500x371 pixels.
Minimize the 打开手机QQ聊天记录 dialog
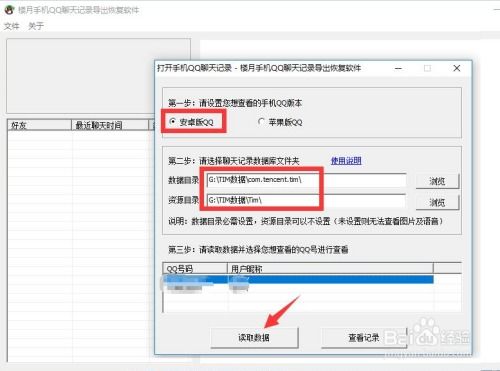pos(398,69)
